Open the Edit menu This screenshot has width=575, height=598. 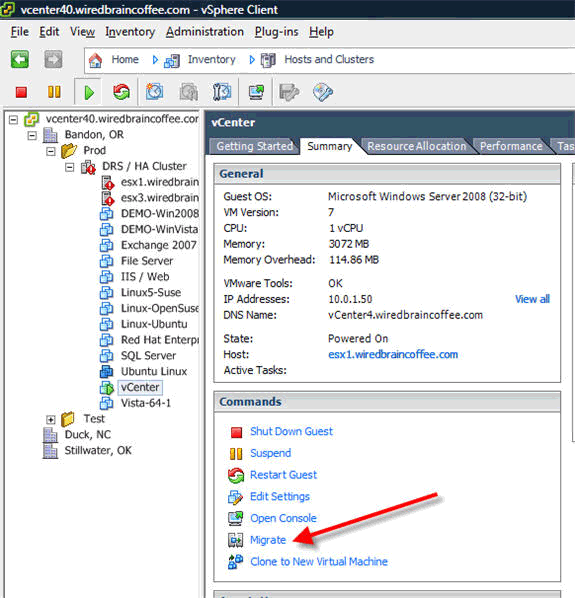point(49,32)
